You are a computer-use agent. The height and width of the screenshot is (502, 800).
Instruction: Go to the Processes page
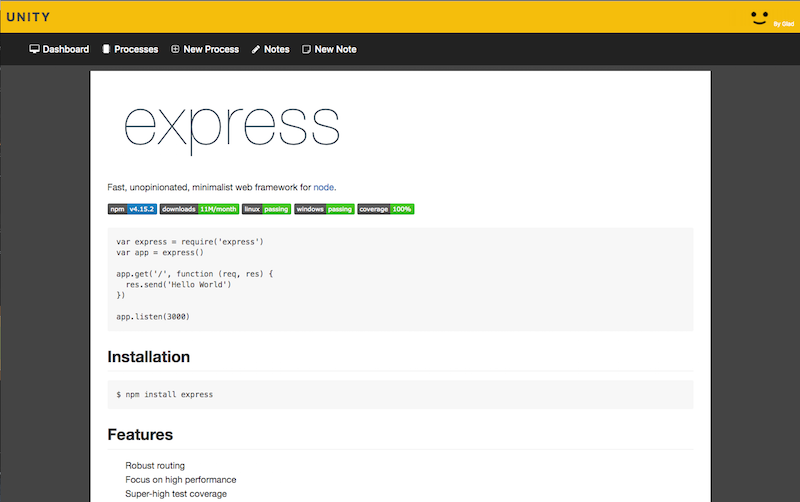point(131,49)
